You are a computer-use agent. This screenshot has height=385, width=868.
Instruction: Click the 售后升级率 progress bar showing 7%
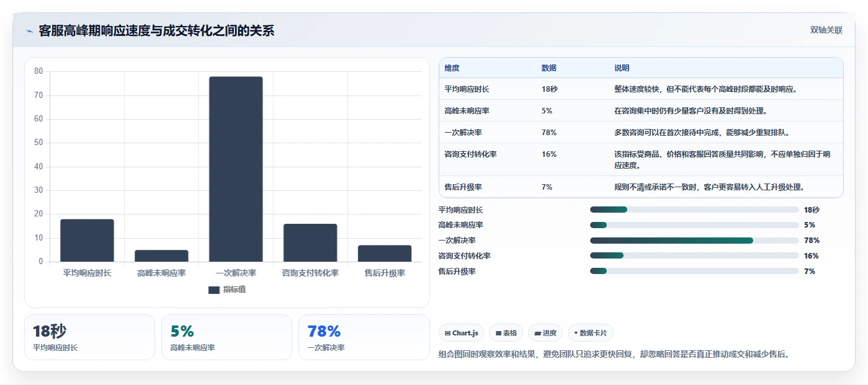point(694,271)
